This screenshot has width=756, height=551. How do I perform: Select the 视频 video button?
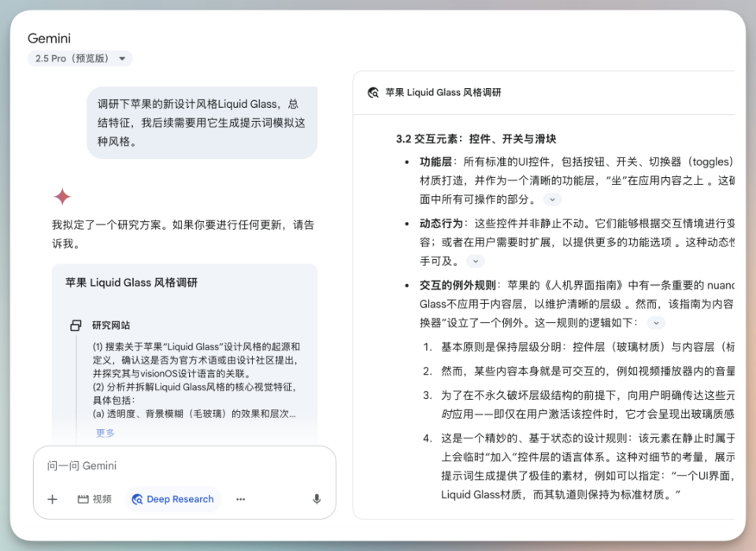point(94,499)
